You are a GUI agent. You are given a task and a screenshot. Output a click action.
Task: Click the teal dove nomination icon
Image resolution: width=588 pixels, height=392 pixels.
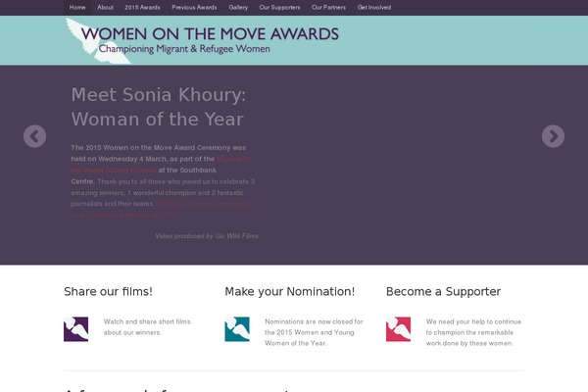pyautogui.click(x=237, y=329)
